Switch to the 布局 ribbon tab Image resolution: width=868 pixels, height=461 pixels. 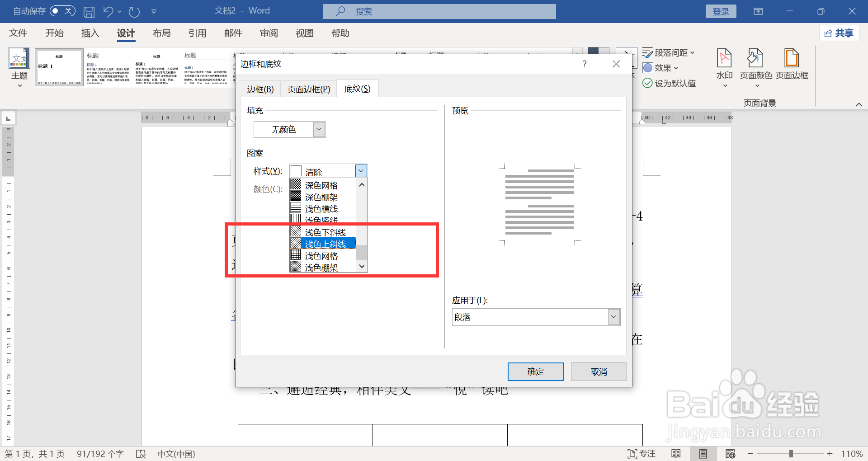pos(161,33)
